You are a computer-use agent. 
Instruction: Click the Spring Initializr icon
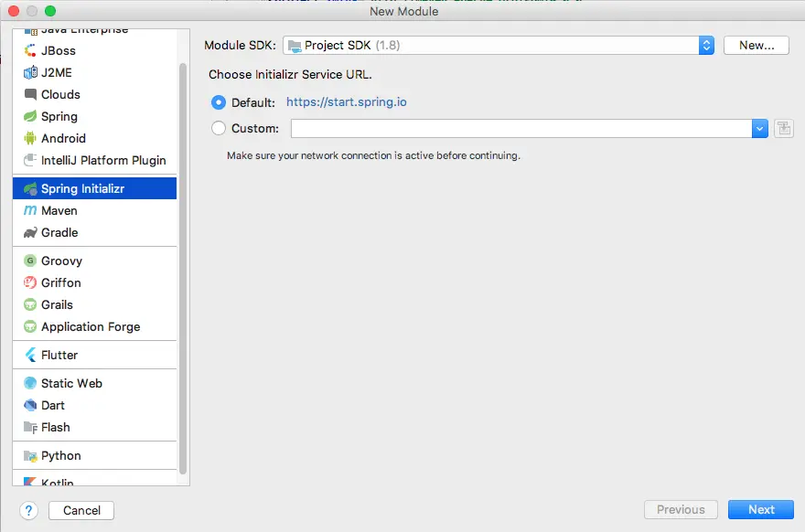30,189
